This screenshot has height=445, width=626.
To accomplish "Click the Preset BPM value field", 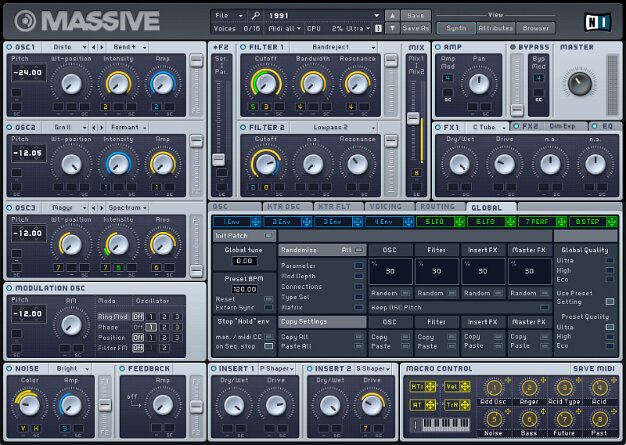I will pos(245,288).
